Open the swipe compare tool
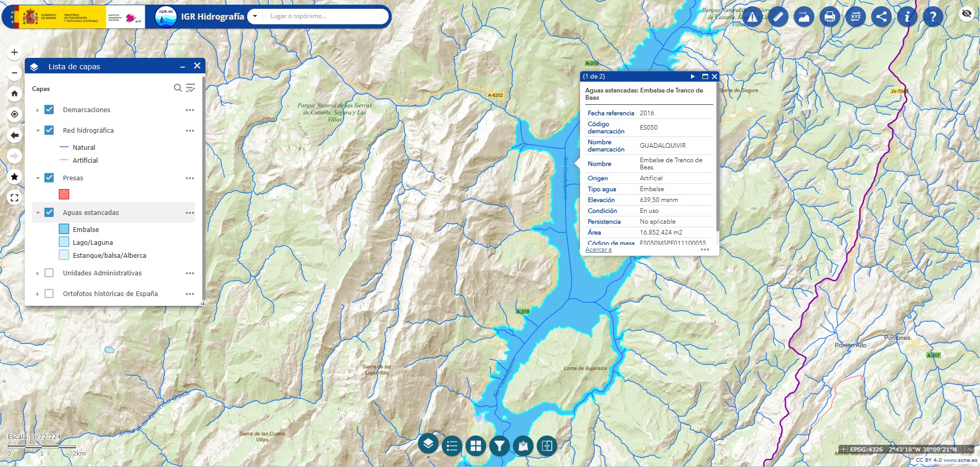Viewport: 980px width, 467px height. point(547,445)
